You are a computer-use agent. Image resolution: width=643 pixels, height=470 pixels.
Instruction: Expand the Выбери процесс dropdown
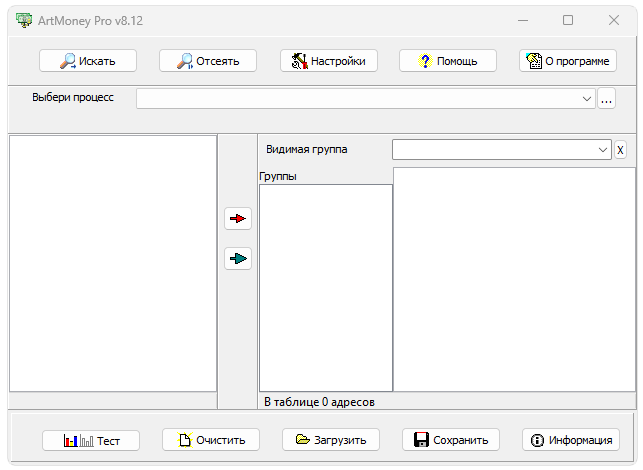pyautogui.click(x=586, y=99)
